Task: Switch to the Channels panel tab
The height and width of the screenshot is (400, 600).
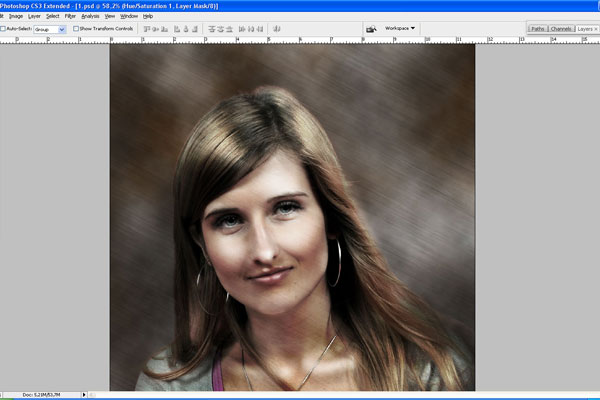Action: (561, 29)
